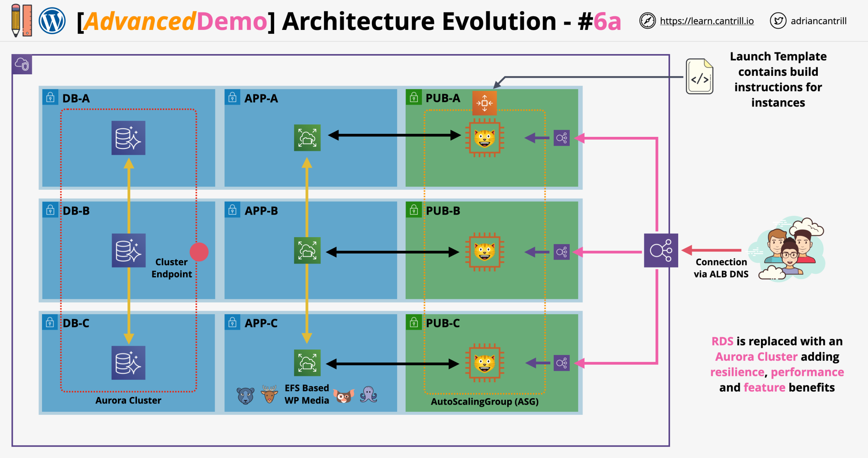This screenshot has width=868, height=458.
Task: Select the Aurora database icon in DB-A
Action: pyautogui.click(x=128, y=138)
